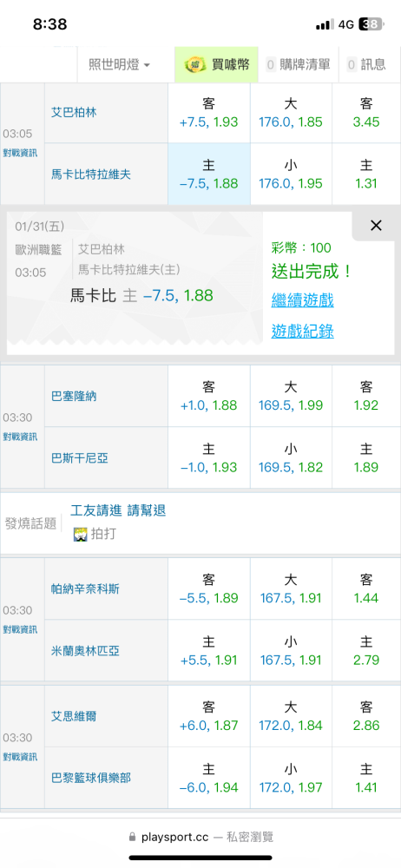Image resolution: width=401 pixels, height=868 pixels.
Task: Close the bet confirmation panel
Action: tap(376, 226)
